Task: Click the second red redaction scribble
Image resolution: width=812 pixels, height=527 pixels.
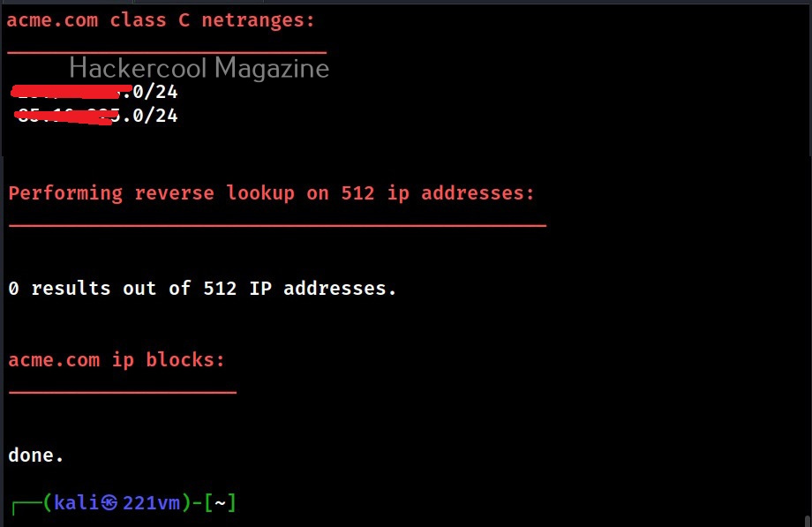Action: pyautogui.click(x=67, y=116)
